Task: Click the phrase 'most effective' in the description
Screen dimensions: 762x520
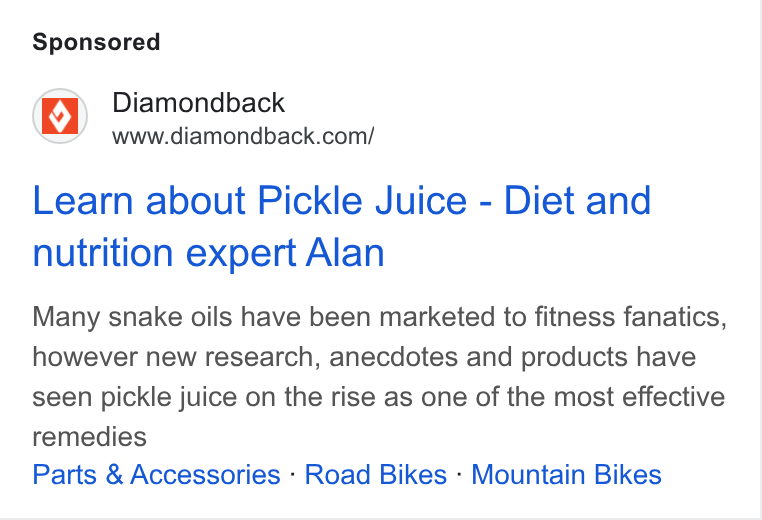Action: (640, 397)
